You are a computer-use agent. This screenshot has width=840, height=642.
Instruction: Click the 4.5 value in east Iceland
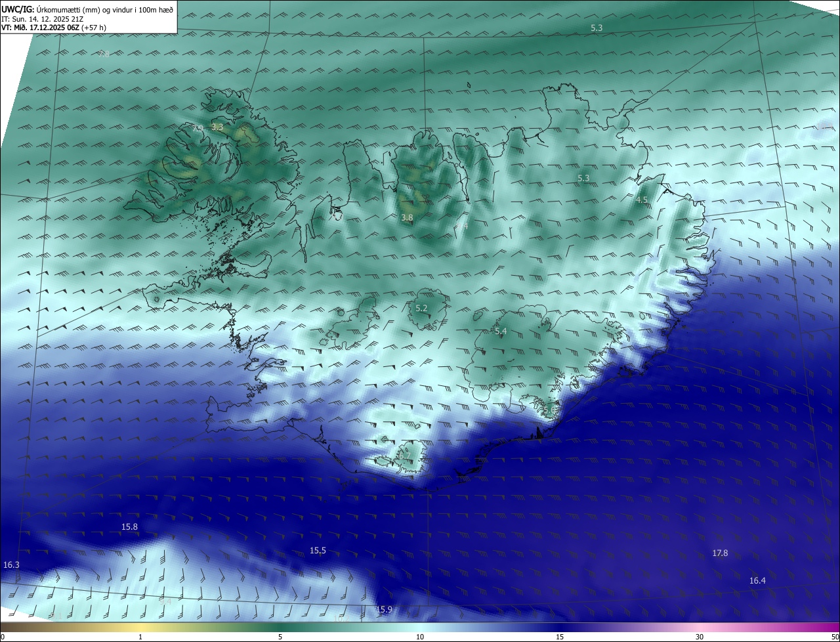point(642,200)
